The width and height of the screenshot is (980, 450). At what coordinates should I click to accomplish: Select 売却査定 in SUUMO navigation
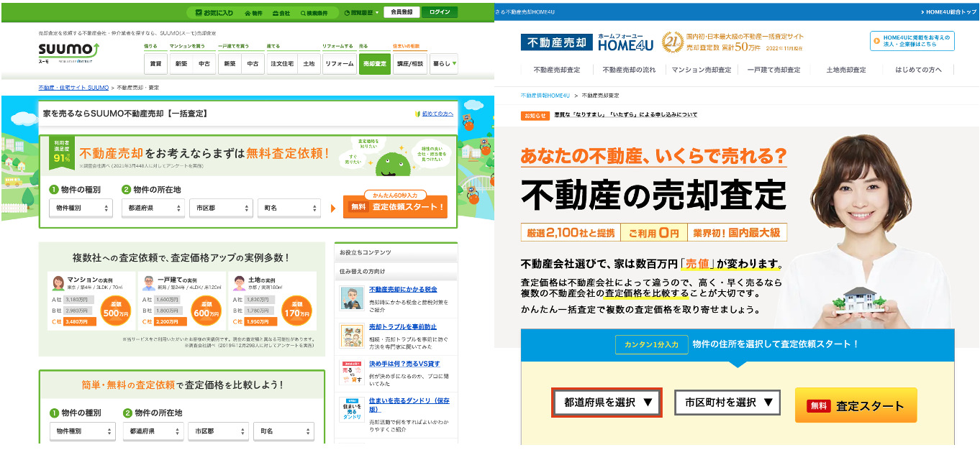pos(375,64)
